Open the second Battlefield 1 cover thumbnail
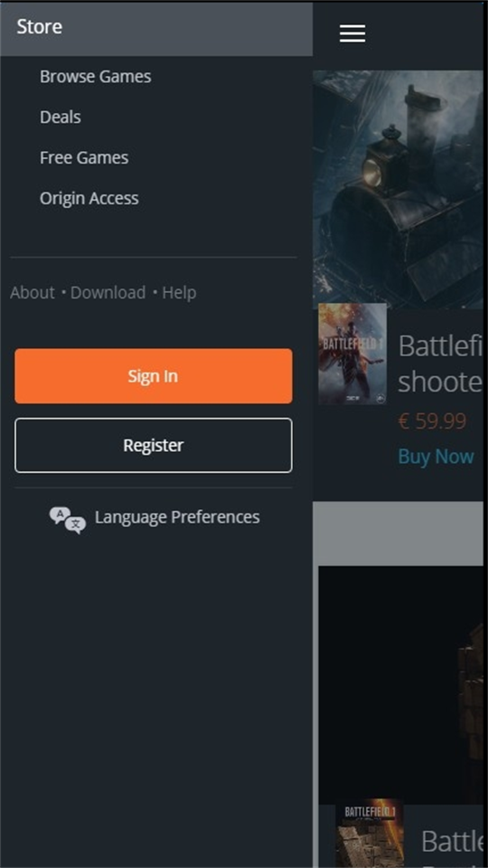Image resolution: width=488 pixels, height=868 pixels. tap(369, 833)
